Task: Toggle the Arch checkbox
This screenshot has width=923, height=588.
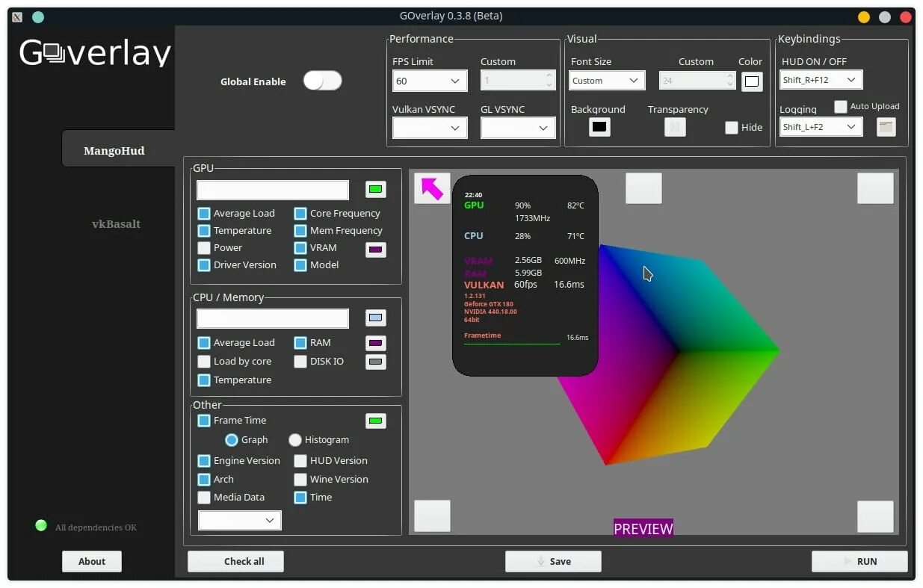Action: pyautogui.click(x=204, y=479)
